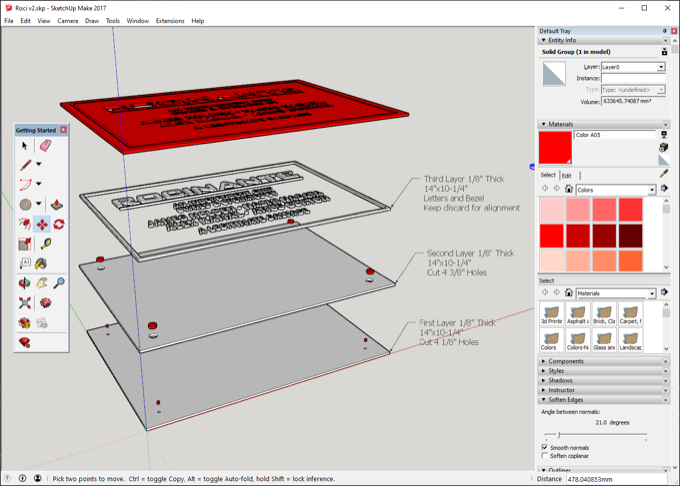Open the Colors library dropdown

click(615, 190)
